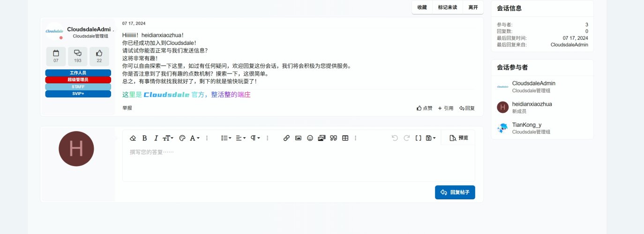644x234 pixels.
Task: Click the colorful Cloudsdale signature line
Action: pyautogui.click(x=187, y=95)
